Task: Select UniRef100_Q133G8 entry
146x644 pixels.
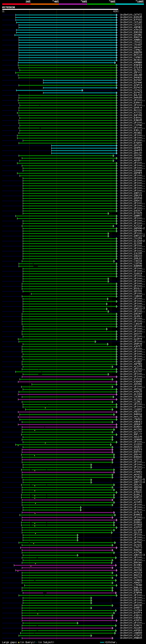Action: (131, 394)
